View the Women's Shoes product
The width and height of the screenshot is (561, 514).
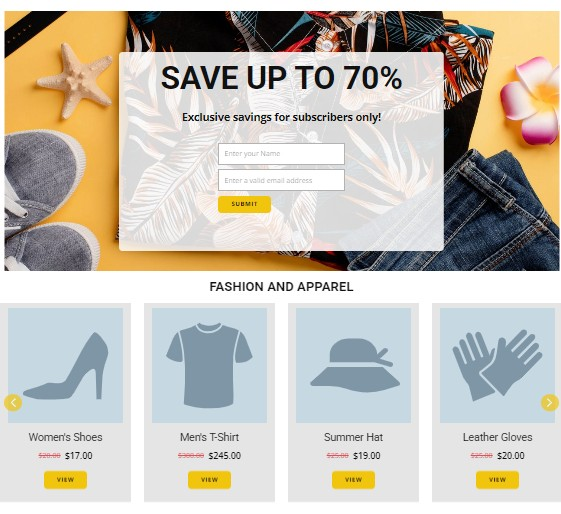pos(65,480)
